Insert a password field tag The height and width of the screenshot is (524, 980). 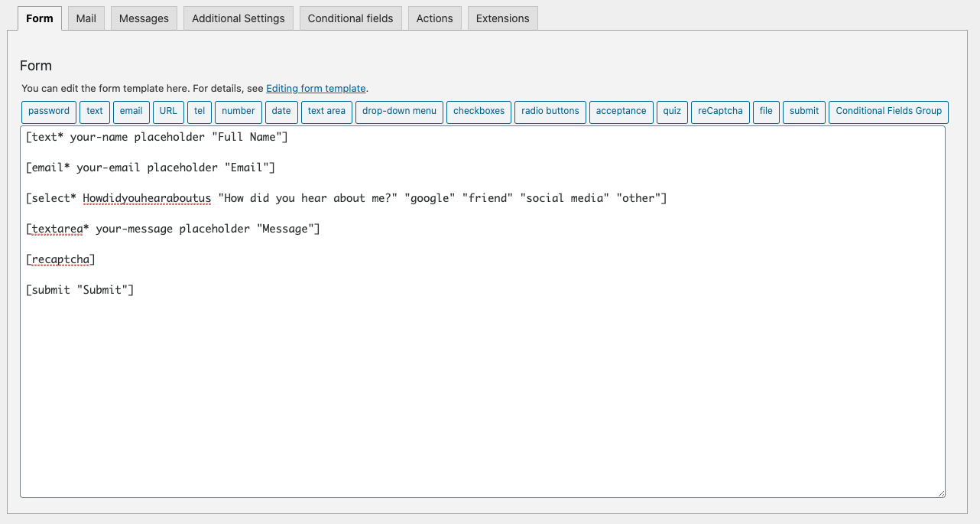click(x=49, y=112)
